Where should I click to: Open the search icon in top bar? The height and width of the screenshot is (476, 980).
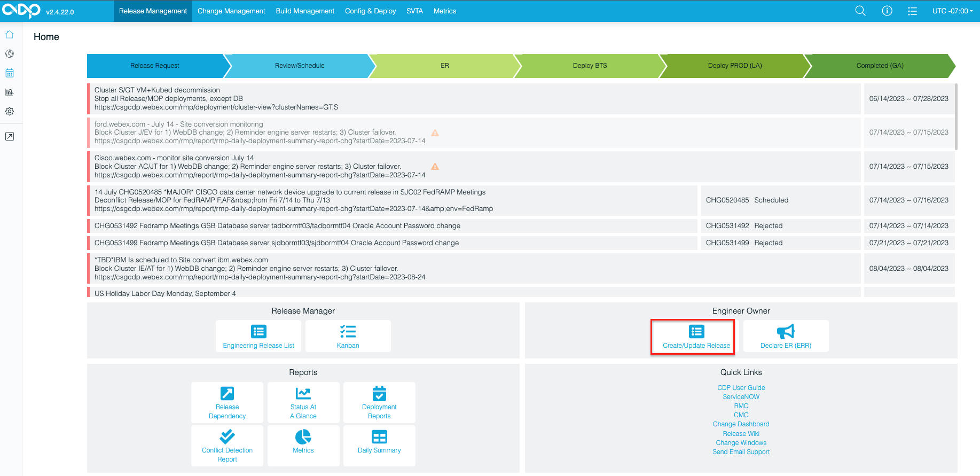pos(860,11)
